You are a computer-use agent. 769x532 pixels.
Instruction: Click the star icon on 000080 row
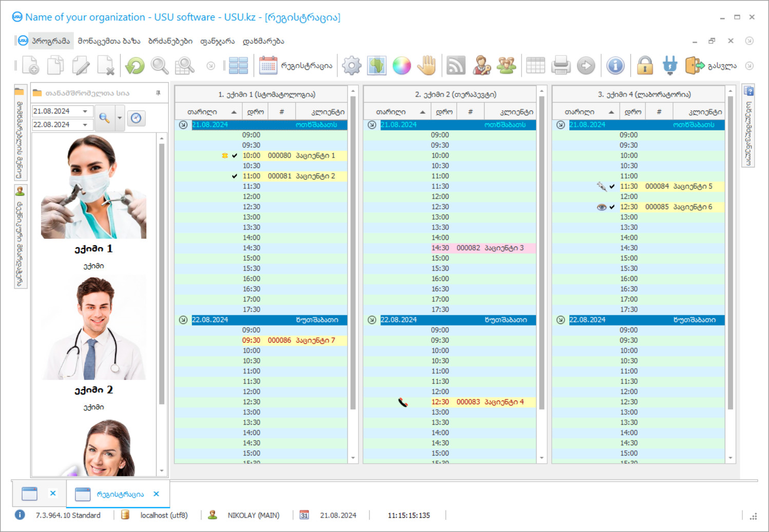pyautogui.click(x=225, y=156)
